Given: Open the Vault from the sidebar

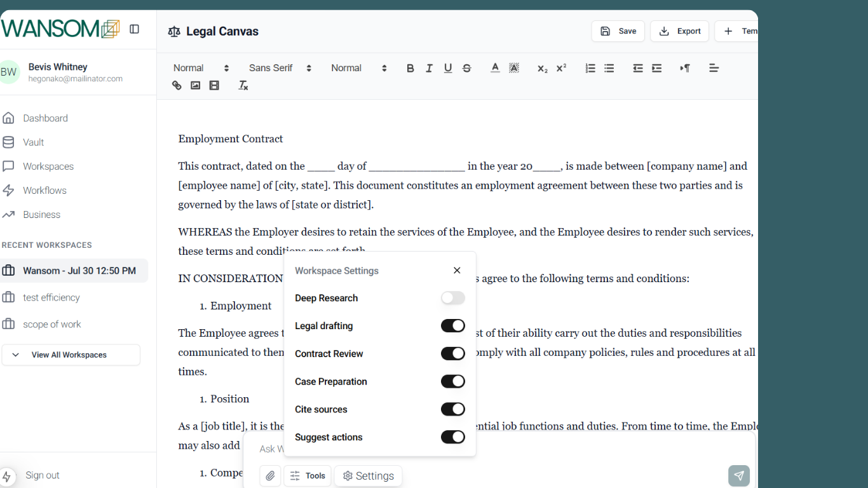Looking at the screenshot, I should (33, 142).
